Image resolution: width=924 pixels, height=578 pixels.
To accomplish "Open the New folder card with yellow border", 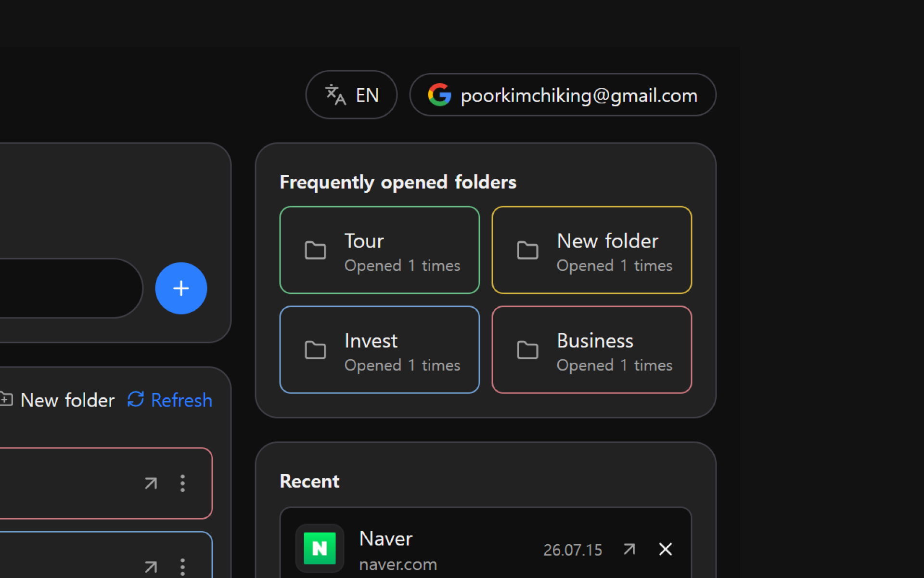I will click(591, 250).
